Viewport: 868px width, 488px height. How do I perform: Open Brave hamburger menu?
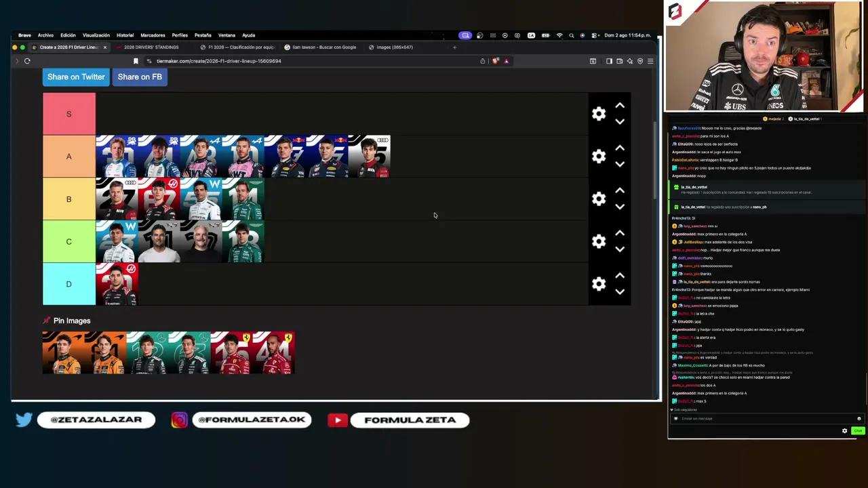(x=650, y=61)
